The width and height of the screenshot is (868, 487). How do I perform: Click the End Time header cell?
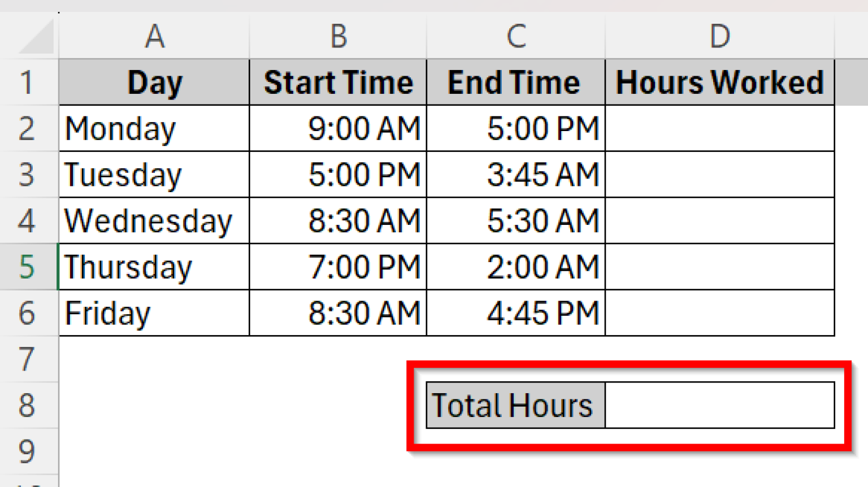[x=515, y=82]
